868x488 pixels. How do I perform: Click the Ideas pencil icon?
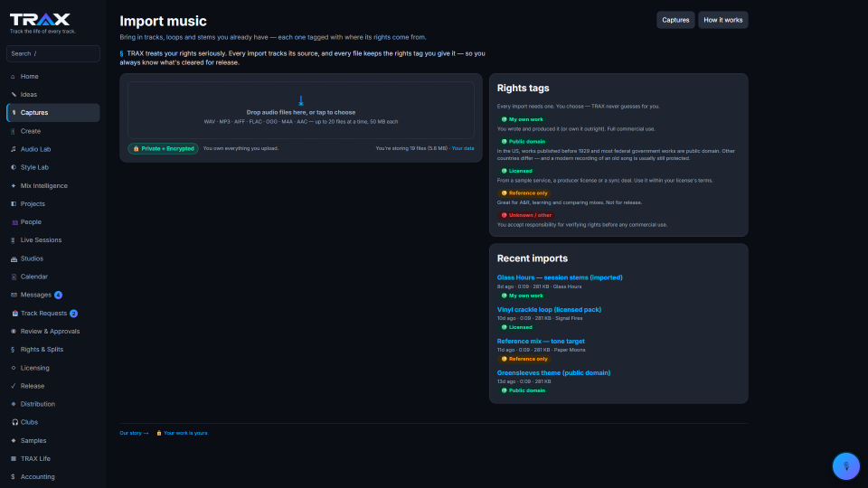pos(14,95)
